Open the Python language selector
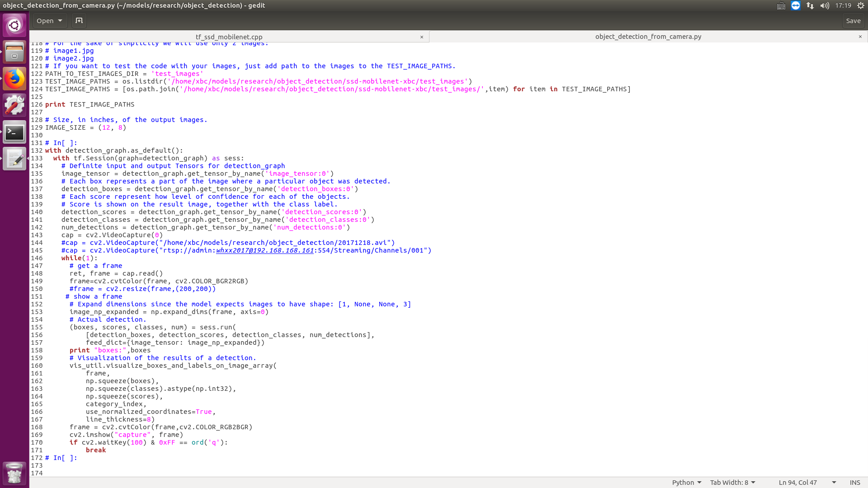Viewport: 868px width, 488px height. pos(686,483)
